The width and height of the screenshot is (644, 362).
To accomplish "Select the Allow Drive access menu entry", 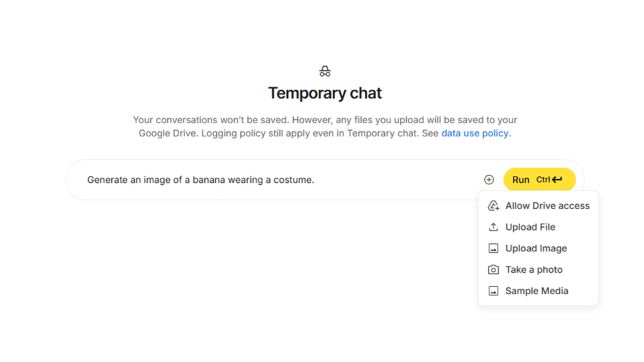I will [x=538, y=206].
